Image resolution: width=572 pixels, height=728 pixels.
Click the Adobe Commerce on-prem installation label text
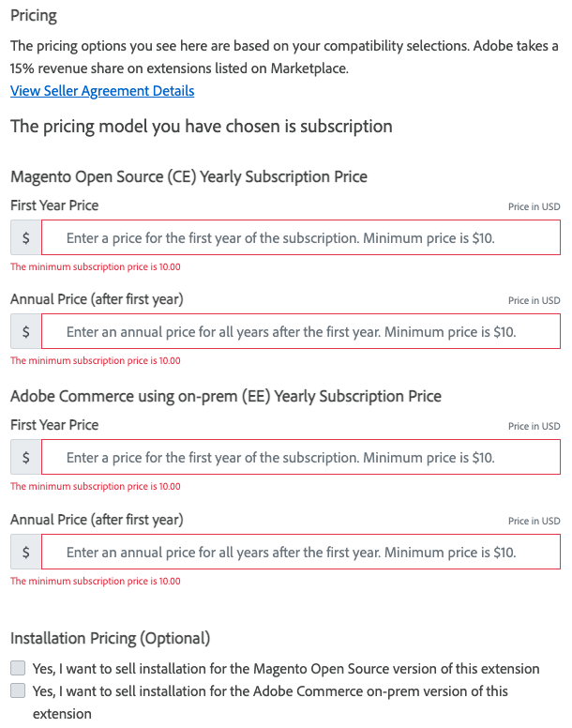click(x=270, y=691)
